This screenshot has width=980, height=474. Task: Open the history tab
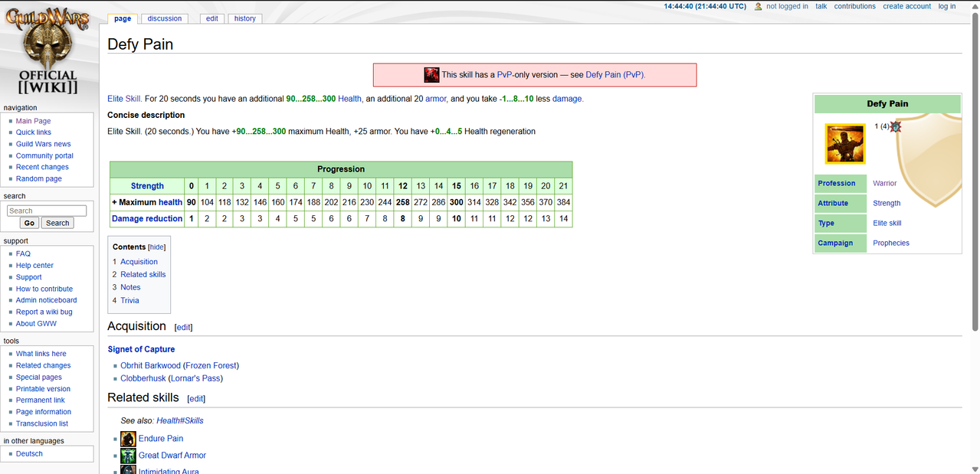point(245,18)
